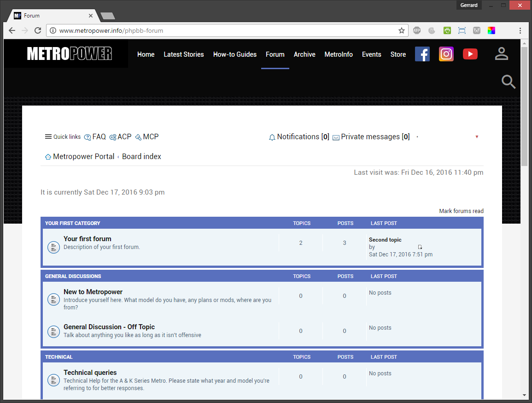Expand the Quick links menu
532x403 pixels.
[63, 136]
